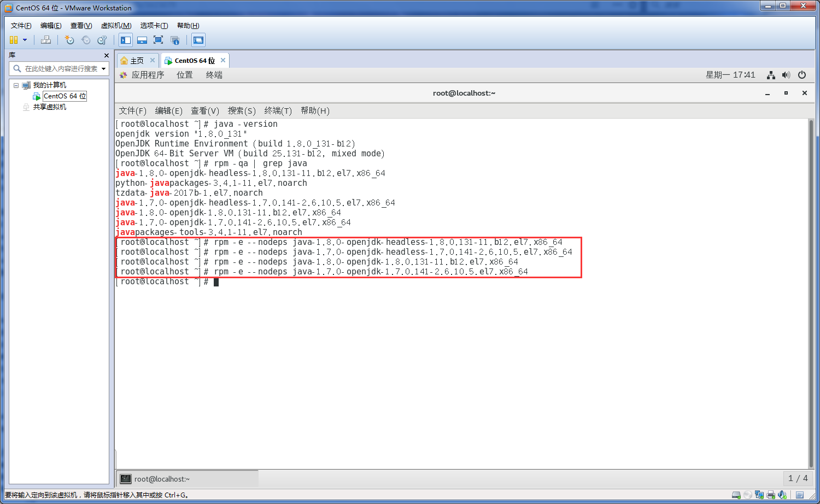Switch to the 主页 tab
Viewport: 820px width, 504px height.
[x=137, y=61]
